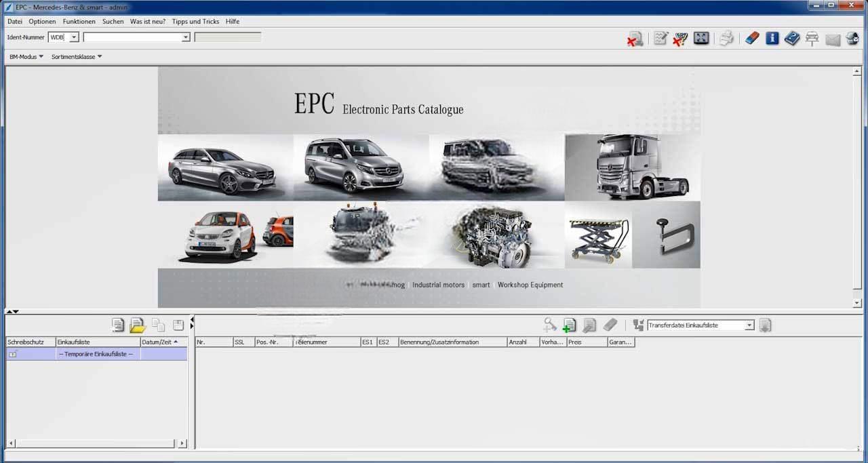Open the help book icon

point(791,38)
